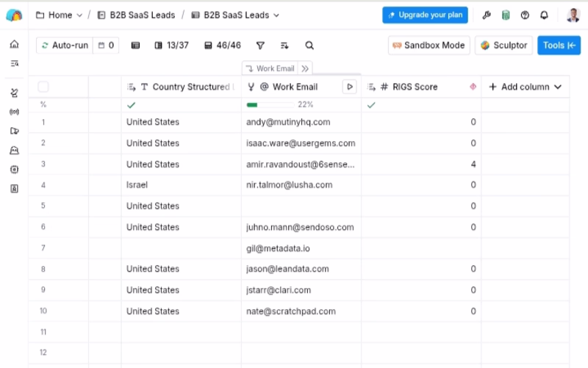The width and height of the screenshot is (588, 368).
Task: Click jstarr@clari.com cell
Action: coord(301,290)
